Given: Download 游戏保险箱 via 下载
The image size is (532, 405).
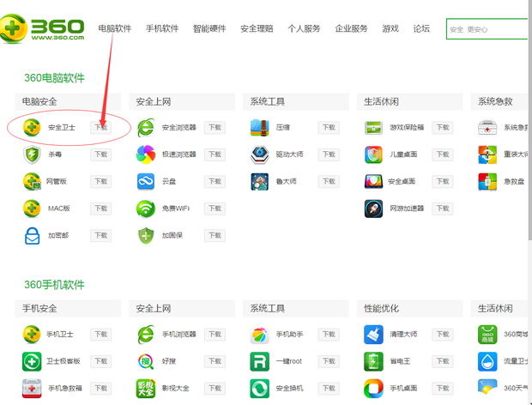Looking at the screenshot, I should (443, 128).
